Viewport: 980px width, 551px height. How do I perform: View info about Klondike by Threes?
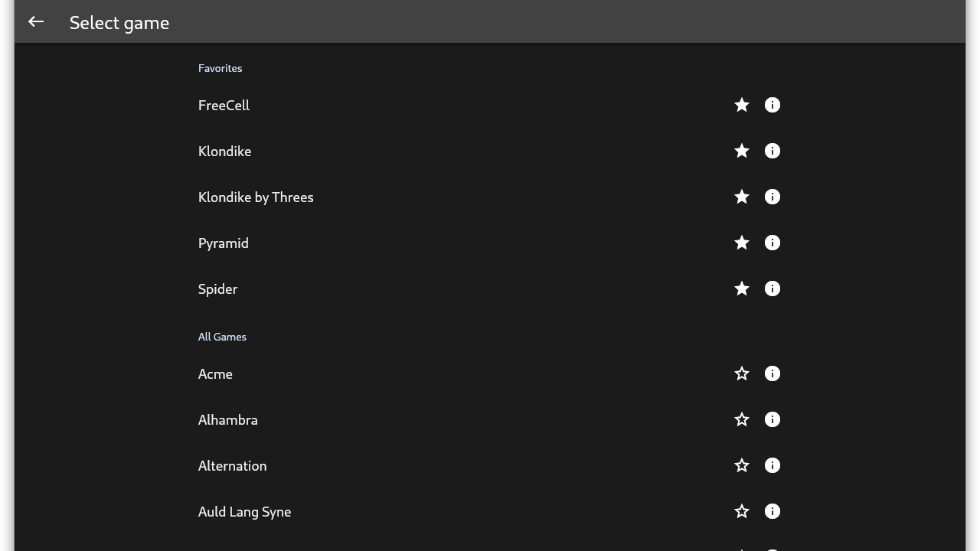(x=772, y=197)
